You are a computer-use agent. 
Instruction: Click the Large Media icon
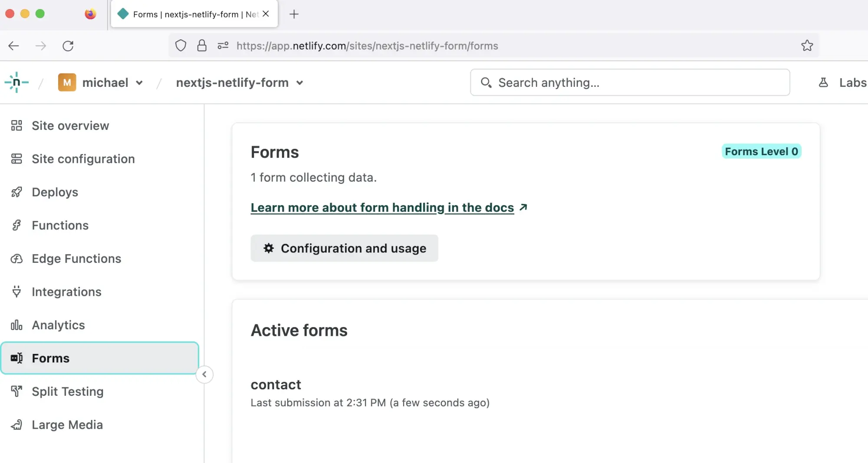click(x=16, y=424)
